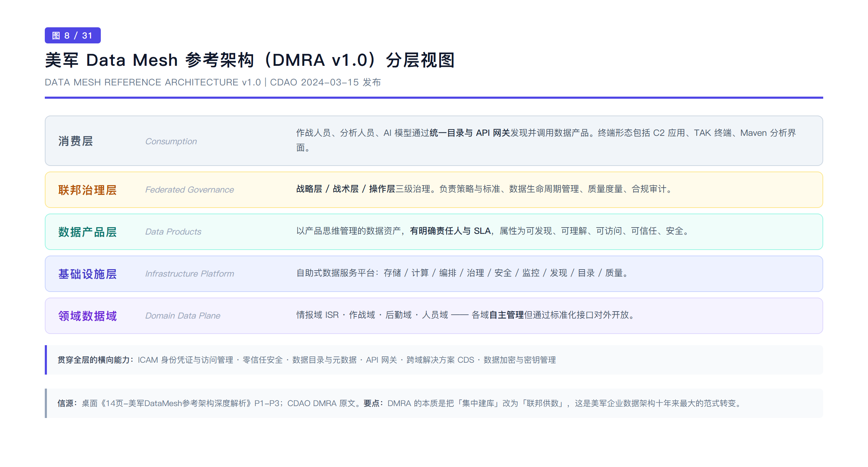Click text 零信任安全 in the capabilities bar
Image resolution: width=868 pixels, height=467 pixels.
coord(262,360)
